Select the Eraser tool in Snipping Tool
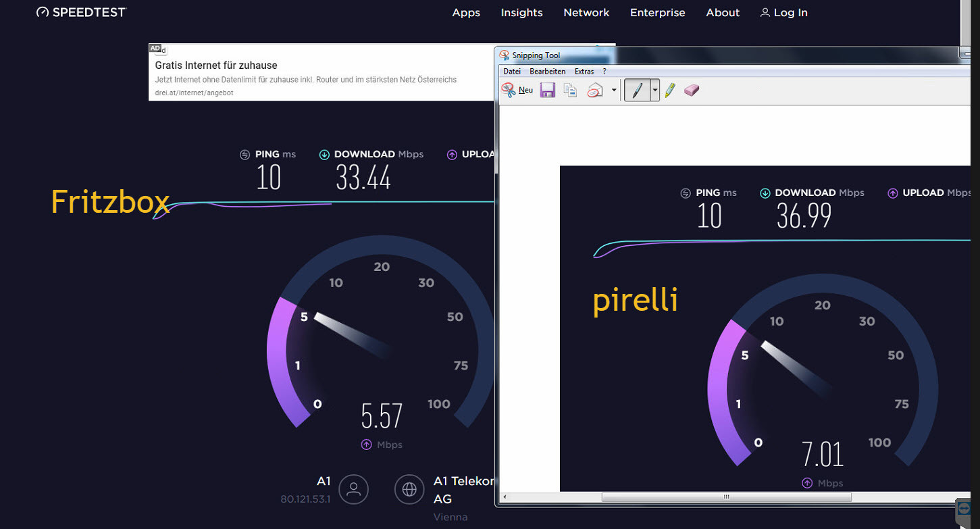The width and height of the screenshot is (980, 529). pos(691,90)
